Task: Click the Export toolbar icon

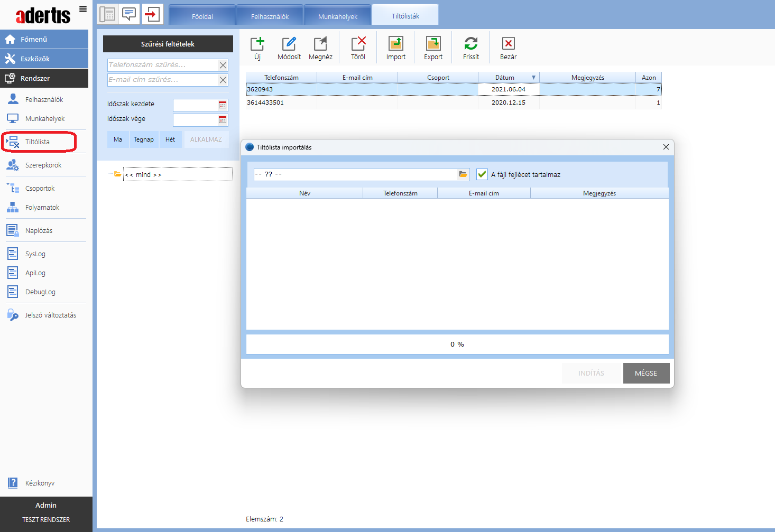Action: tap(433, 44)
